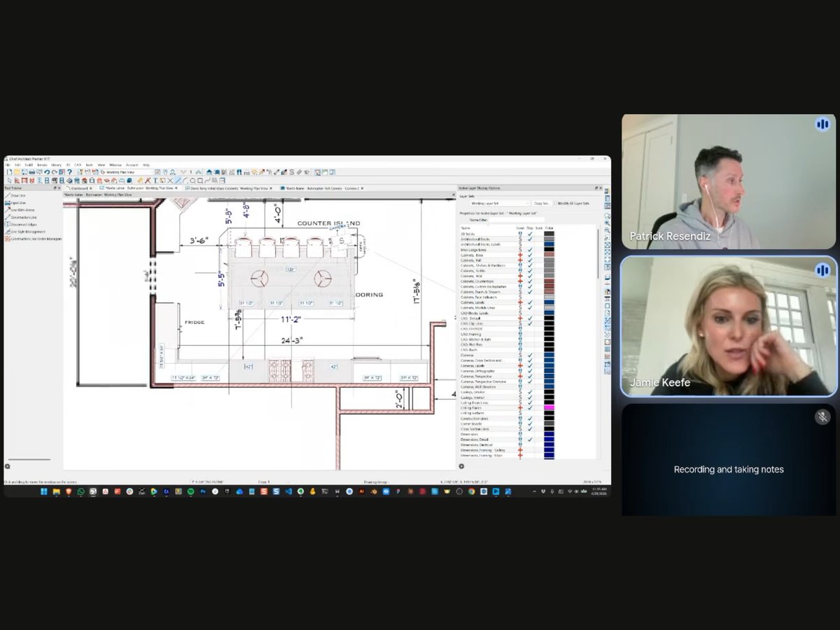Image resolution: width=840 pixels, height=630 pixels.
Task: Toggle display of Cabinets, Labels layer
Action: coord(530,302)
